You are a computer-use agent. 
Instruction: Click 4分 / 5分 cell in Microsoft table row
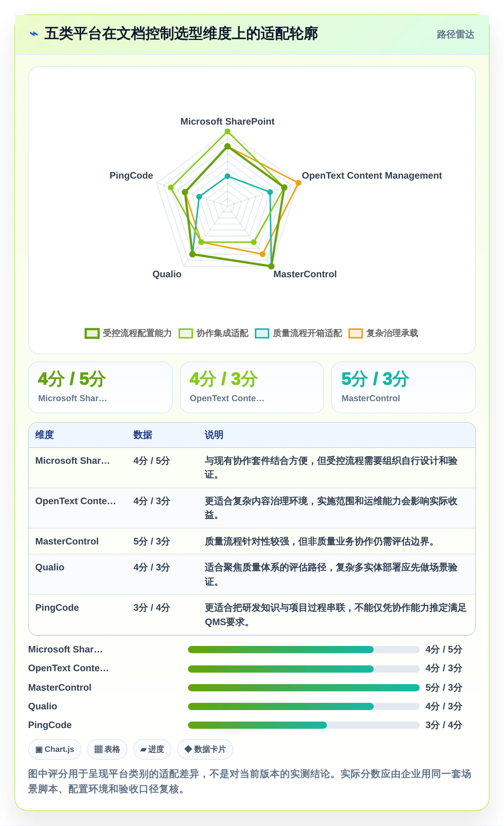pyautogui.click(x=152, y=461)
